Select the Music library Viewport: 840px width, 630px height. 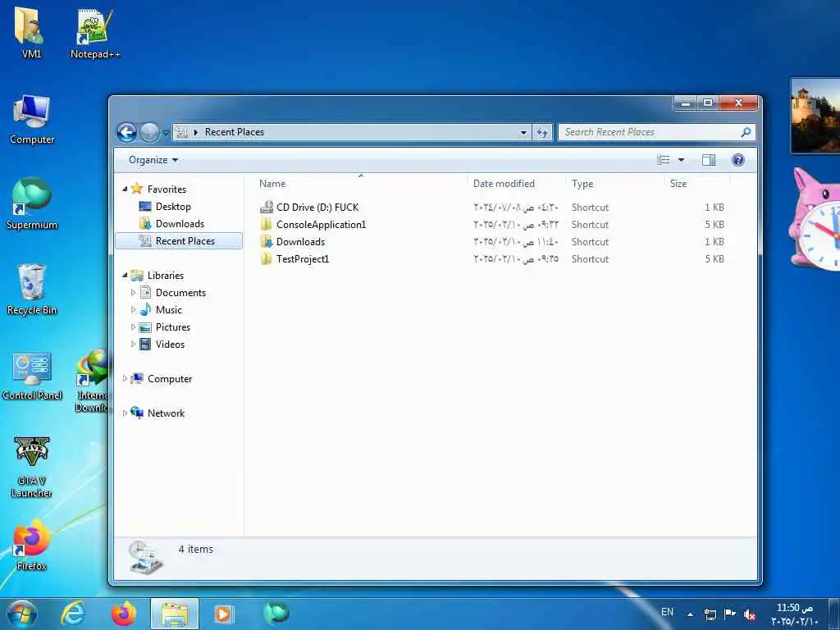(169, 309)
